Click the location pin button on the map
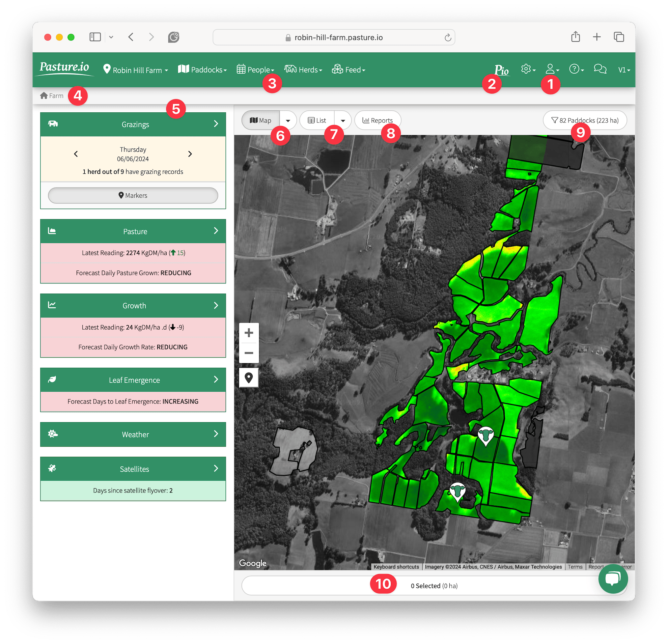Image resolution: width=668 pixels, height=644 pixels. pyautogui.click(x=249, y=378)
